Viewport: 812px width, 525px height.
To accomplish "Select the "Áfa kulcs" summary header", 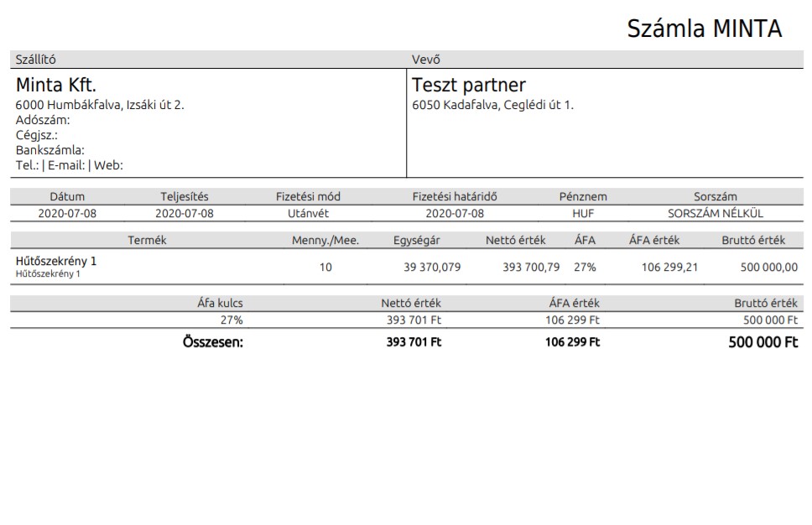I will [x=220, y=303].
